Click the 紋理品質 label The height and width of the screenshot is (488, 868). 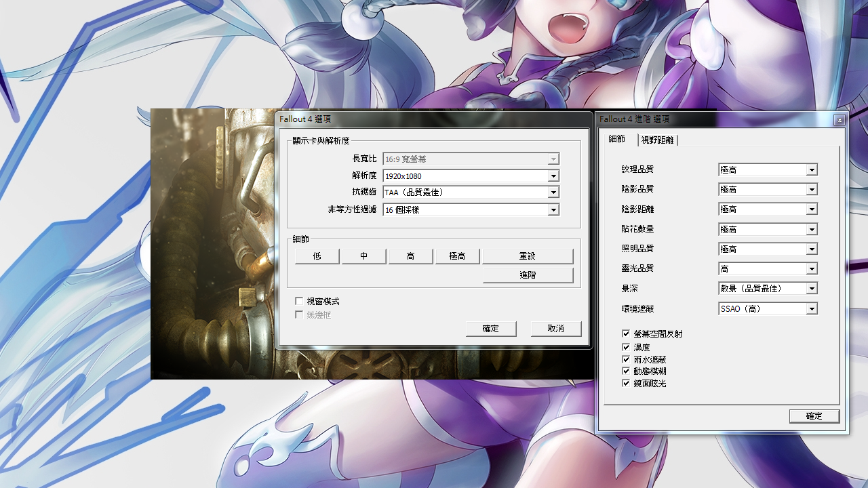click(637, 169)
